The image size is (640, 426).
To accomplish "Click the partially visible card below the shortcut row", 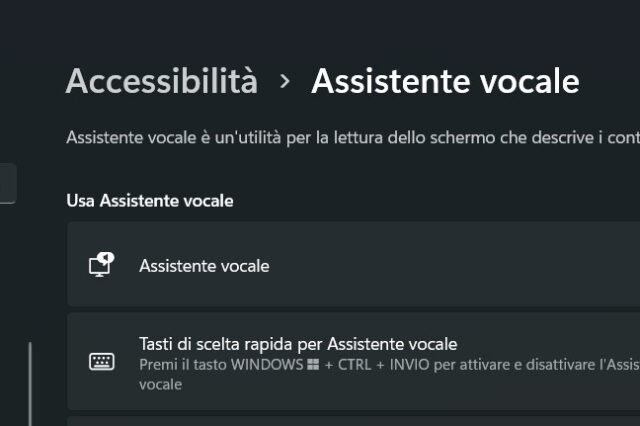I will [x=352, y=421].
